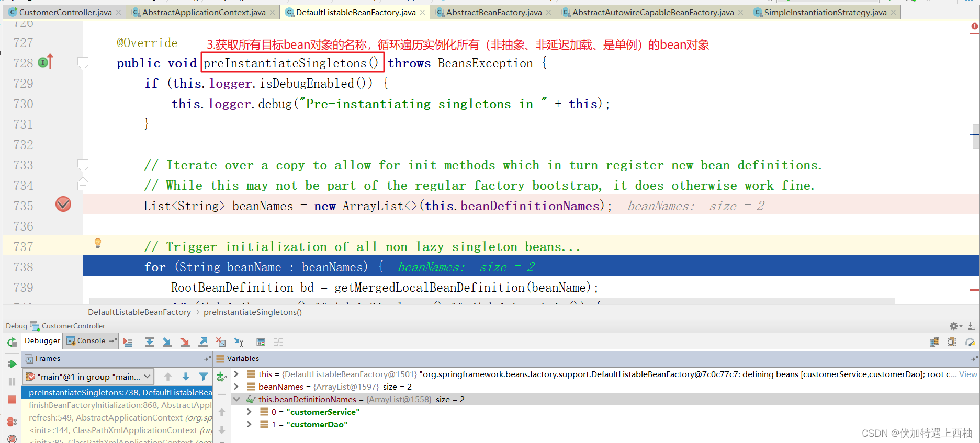Click error indicator at editor top right
The height and width of the screenshot is (443, 980).
pyautogui.click(x=974, y=26)
